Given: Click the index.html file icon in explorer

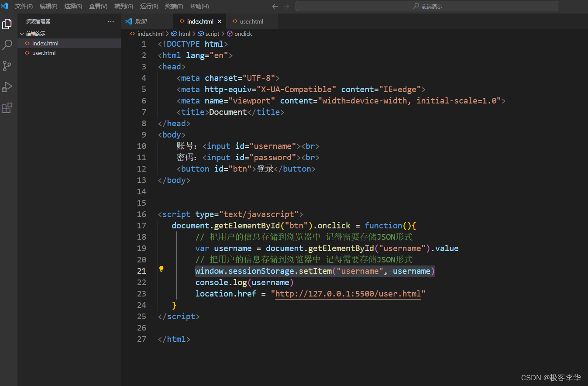Looking at the screenshot, I should point(27,43).
